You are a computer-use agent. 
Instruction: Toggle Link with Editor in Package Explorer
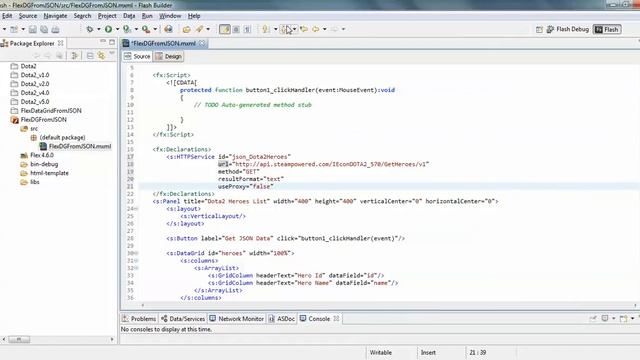[x=101, y=56]
